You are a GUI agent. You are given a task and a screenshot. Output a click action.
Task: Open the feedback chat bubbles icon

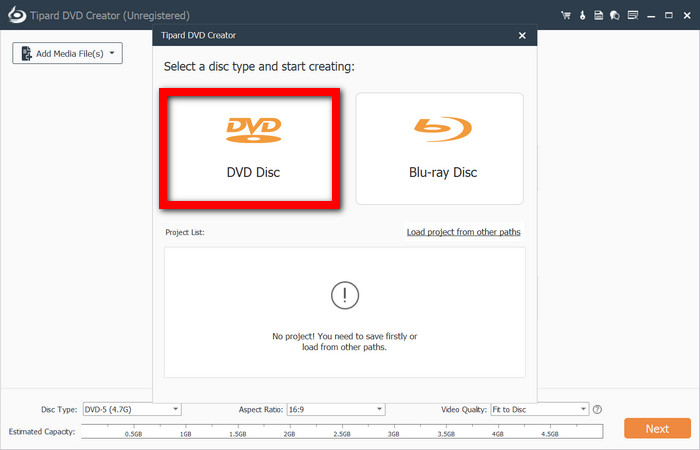coord(615,15)
